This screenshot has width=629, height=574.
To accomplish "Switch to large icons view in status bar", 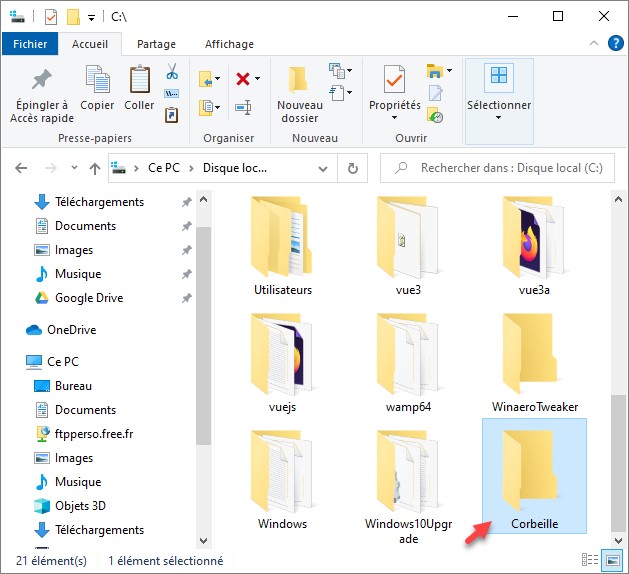I will [610, 561].
